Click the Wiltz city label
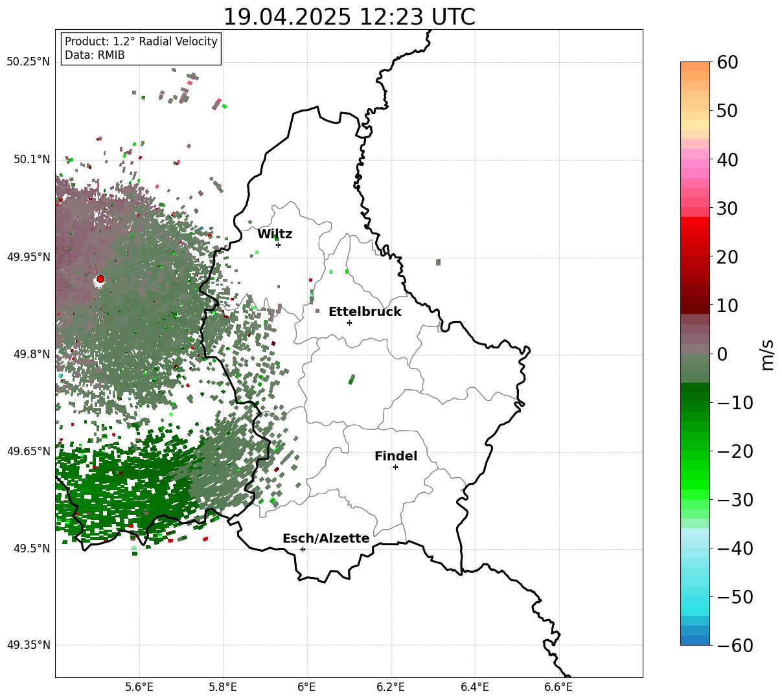Viewport: 782px width, 700px height. coord(275,234)
